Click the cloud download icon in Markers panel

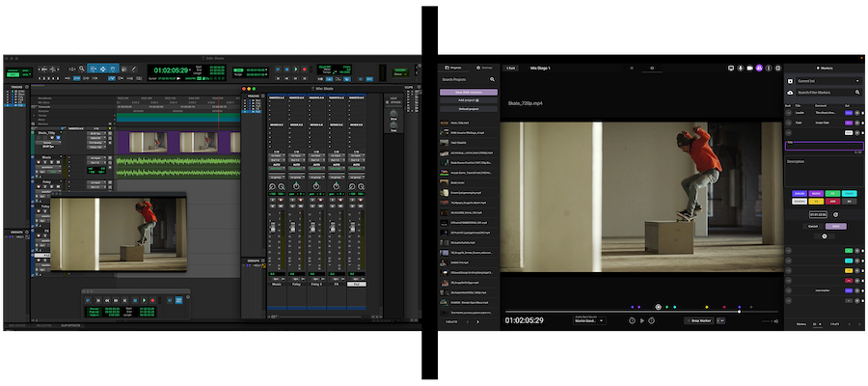(x=790, y=93)
